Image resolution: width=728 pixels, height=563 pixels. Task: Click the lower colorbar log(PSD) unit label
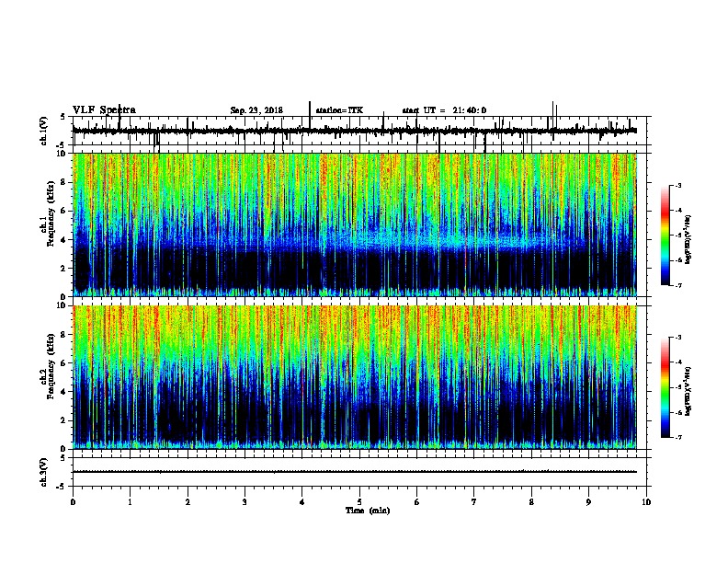click(688, 392)
